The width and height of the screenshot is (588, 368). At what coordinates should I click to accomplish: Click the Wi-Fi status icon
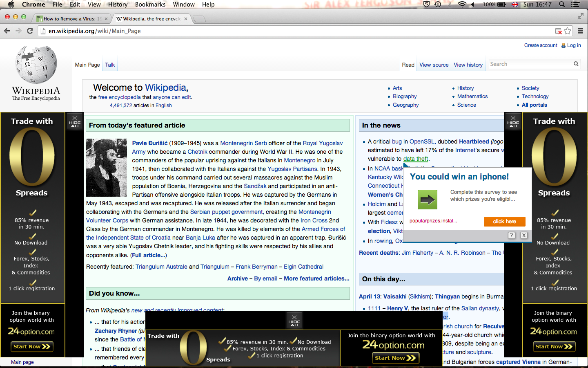click(462, 4)
